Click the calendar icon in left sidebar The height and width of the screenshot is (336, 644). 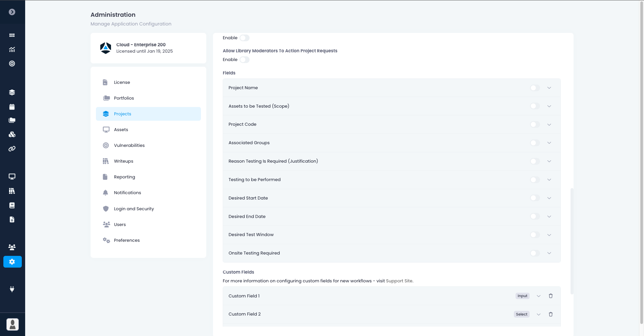pos(12,107)
